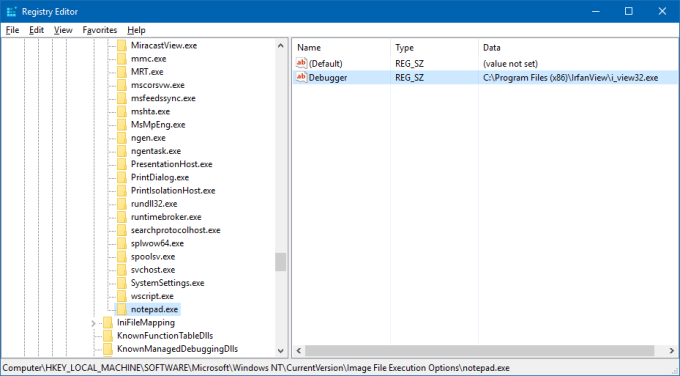Select the notepad.exe key label
This screenshot has height=376, width=680.
click(x=154, y=309)
